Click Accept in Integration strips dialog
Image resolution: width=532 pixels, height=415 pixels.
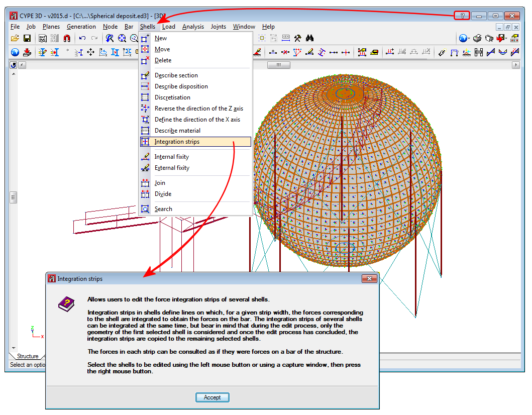point(212,397)
